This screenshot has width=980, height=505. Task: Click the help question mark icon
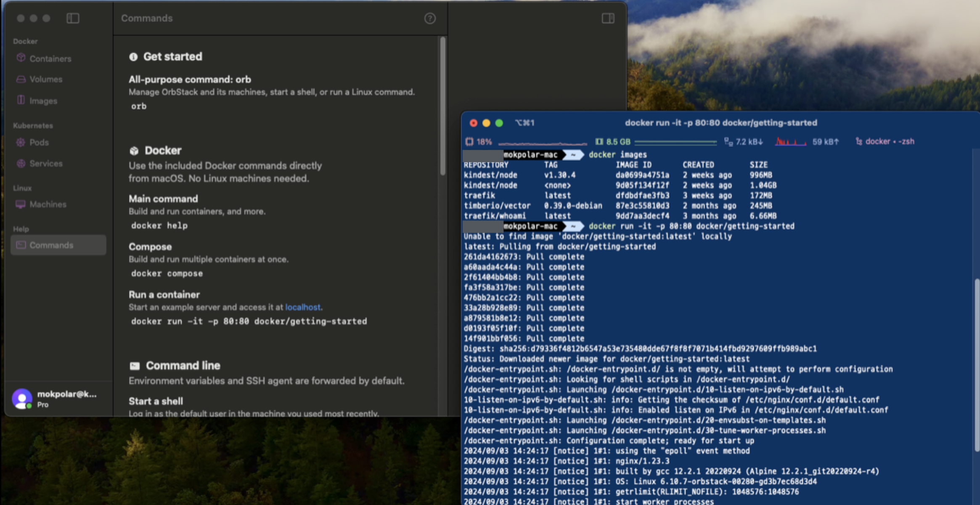coord(430,18)
